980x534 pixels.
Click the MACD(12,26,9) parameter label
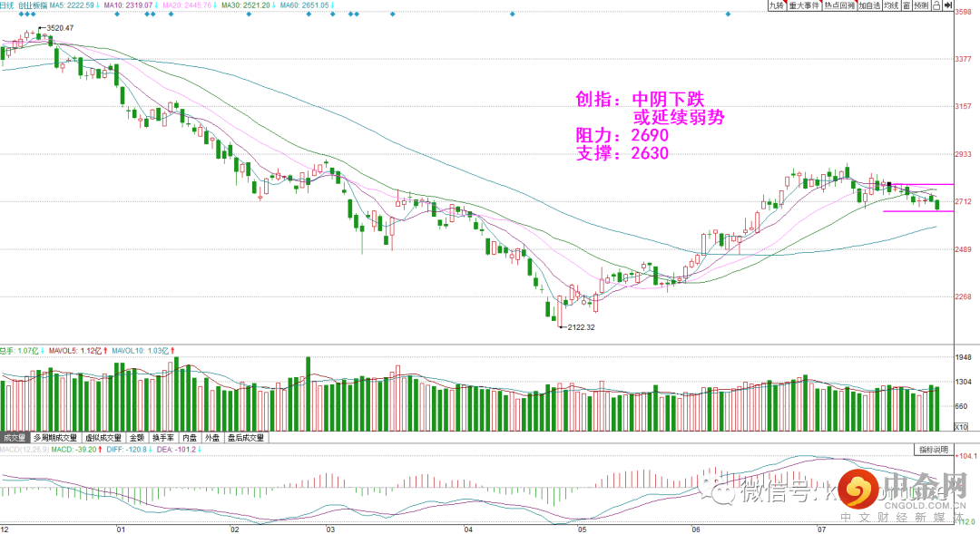coord(24,450)
